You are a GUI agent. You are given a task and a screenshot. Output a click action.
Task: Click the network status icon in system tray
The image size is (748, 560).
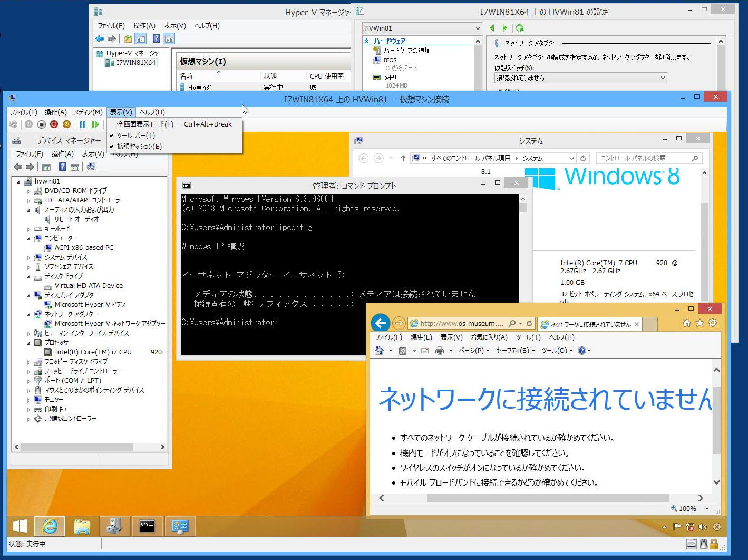click(x=689, y=527)
